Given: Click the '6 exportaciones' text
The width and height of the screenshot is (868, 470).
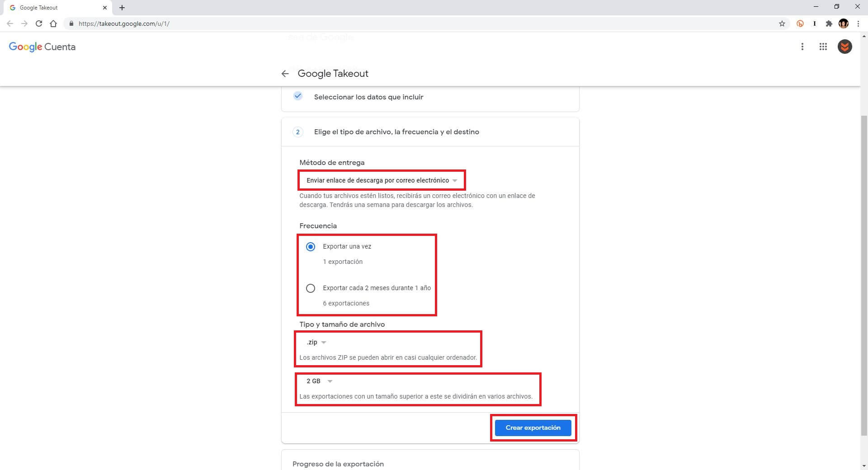Looking at the screenshot, I should click(346, 303).
